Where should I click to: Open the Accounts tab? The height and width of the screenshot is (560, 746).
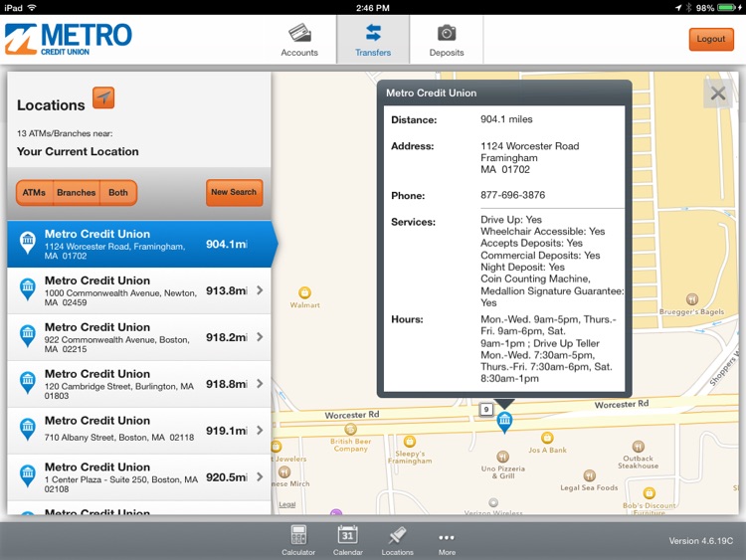(299, 40)
